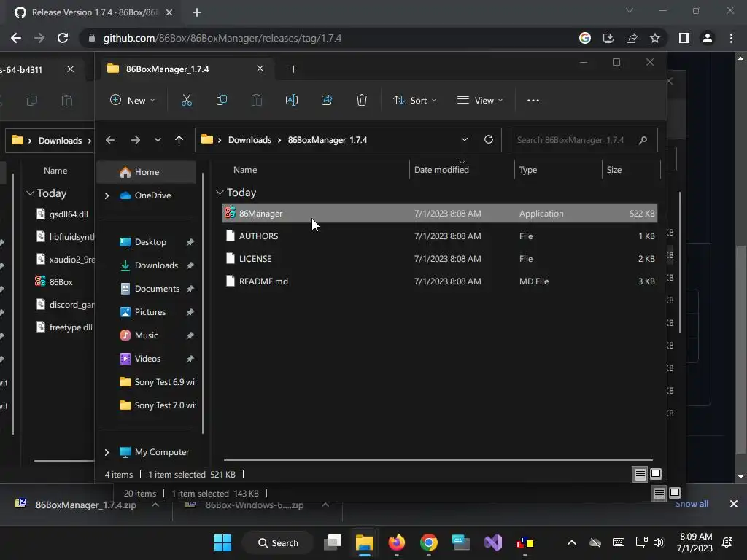Open Chrome side panel icon
This screenshot has width=747, height=560.
pyautogui.click(x=684, y=38)
